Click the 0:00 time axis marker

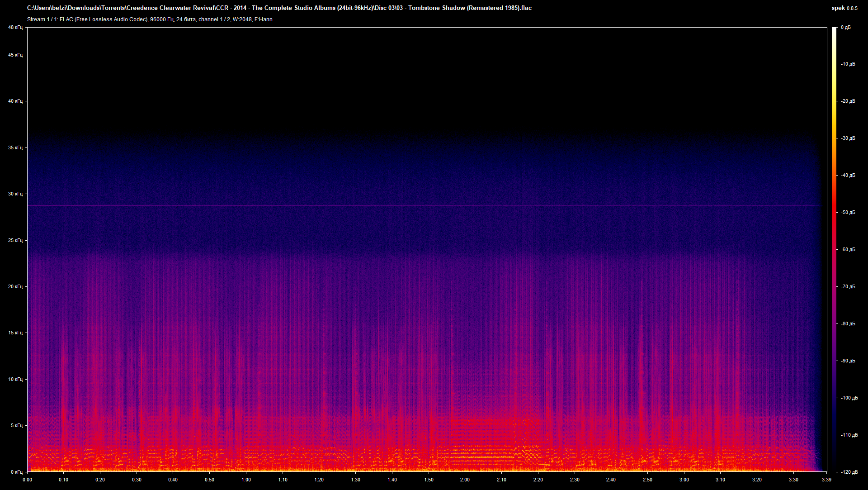click(x=27, y=480)
